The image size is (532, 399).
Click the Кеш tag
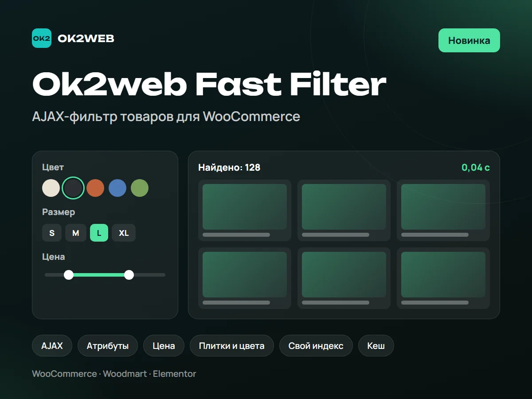376,346
